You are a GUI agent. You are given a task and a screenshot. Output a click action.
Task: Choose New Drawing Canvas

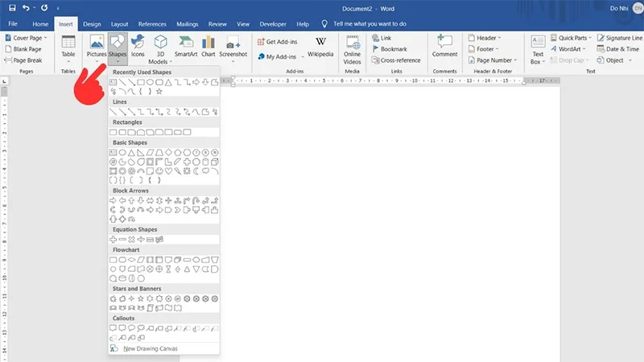[150, 348]
